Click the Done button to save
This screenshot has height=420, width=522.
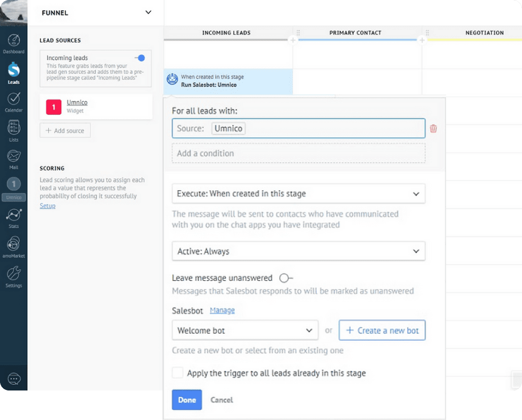[x=187, y=400]
